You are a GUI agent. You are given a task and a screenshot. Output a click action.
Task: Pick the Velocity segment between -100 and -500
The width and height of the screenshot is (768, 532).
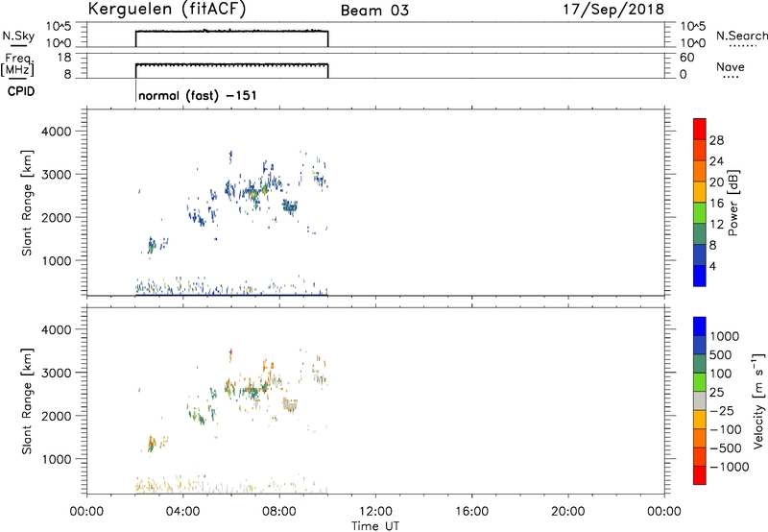coord(700,438)
